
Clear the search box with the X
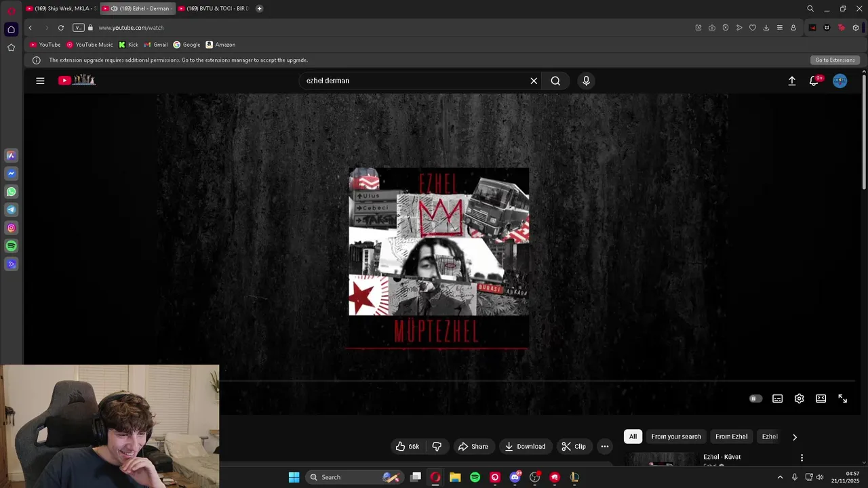(534, 81)
